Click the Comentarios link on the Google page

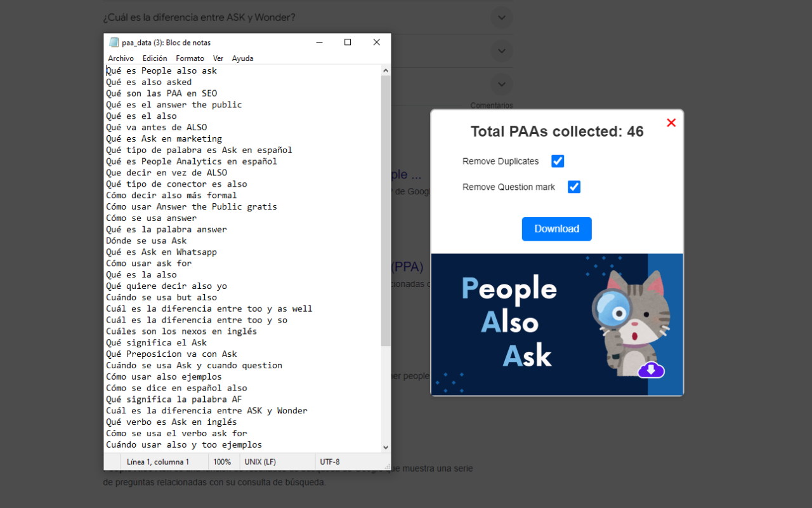point(492,105)
